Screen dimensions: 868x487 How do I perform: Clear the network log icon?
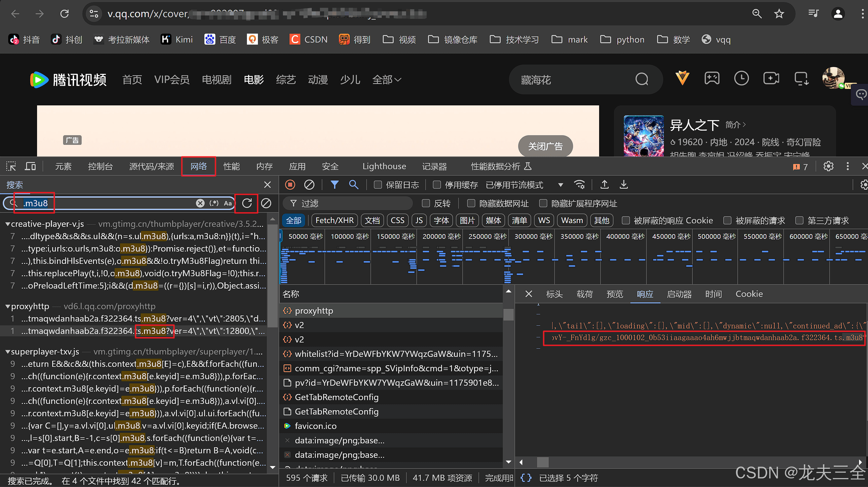pyautogui.click(x=309, y=185)
